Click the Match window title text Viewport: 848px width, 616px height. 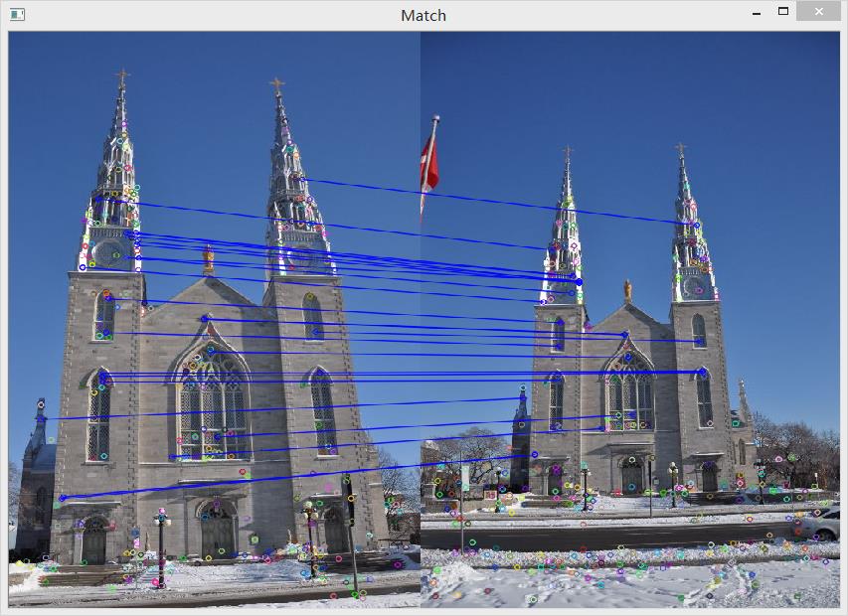coord(424,15)
